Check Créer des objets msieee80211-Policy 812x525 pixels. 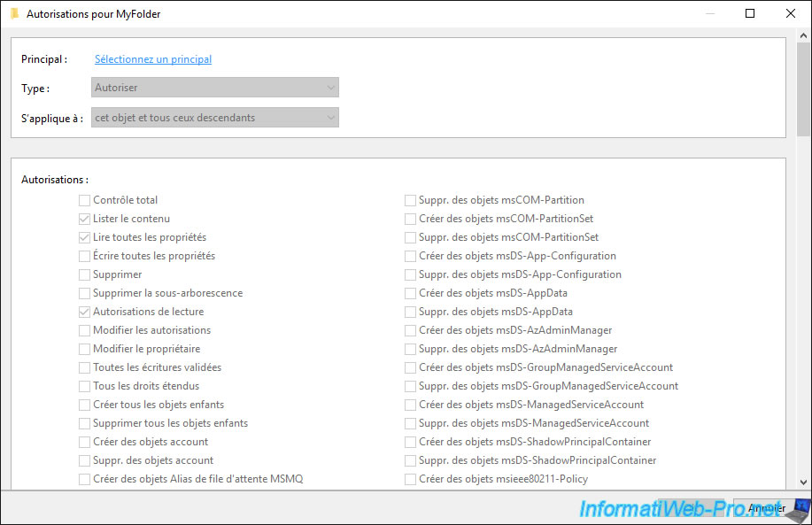point(410,479)
